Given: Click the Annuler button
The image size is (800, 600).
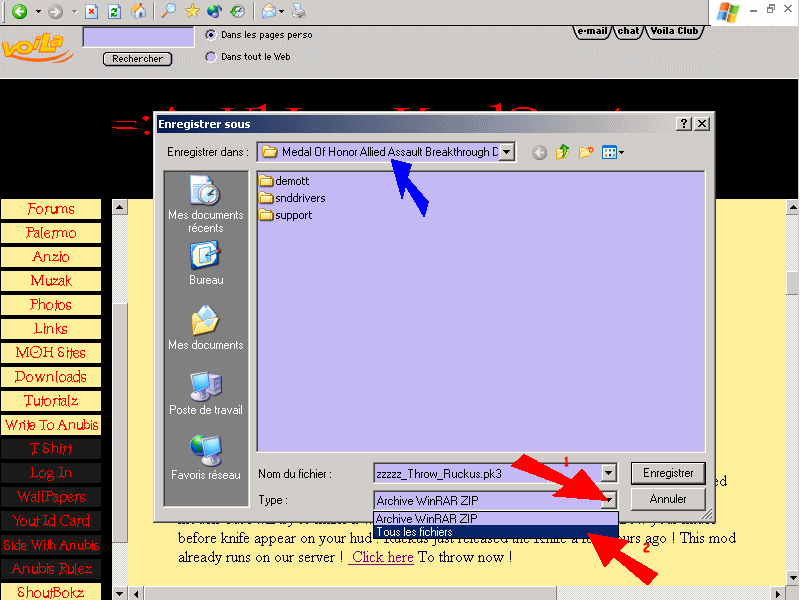Looking at the screenshot, I should pos(668,499).
